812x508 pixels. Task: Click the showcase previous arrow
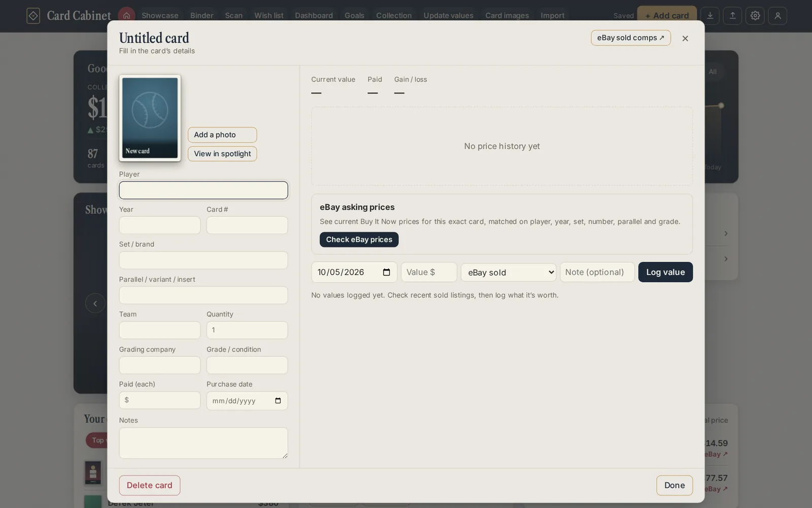95,303
